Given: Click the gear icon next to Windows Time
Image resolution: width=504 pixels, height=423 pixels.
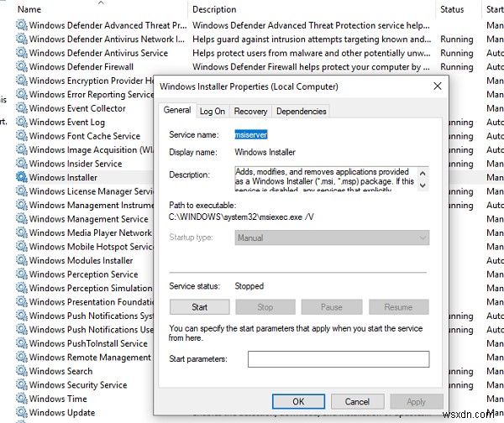Looking at the screenshot, I should pos(22,399).
